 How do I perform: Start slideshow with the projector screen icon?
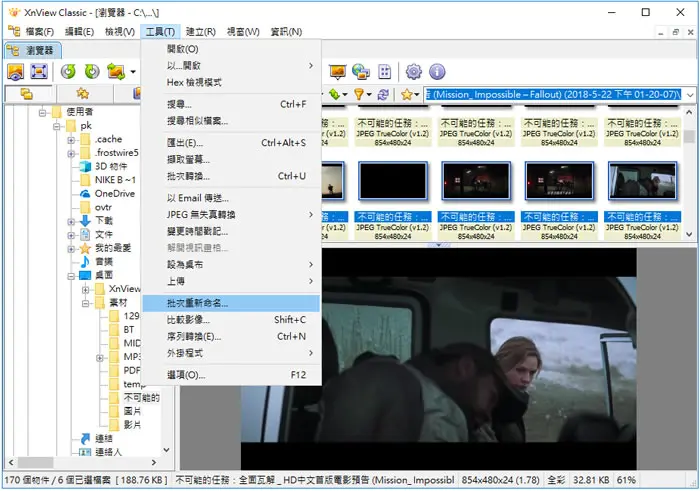pos(338,71)
